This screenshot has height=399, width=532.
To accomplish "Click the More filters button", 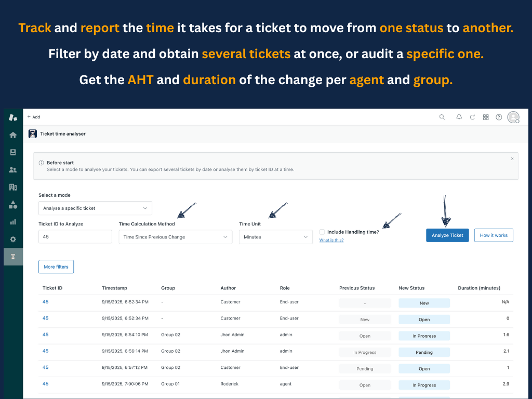I will (56, 267).
